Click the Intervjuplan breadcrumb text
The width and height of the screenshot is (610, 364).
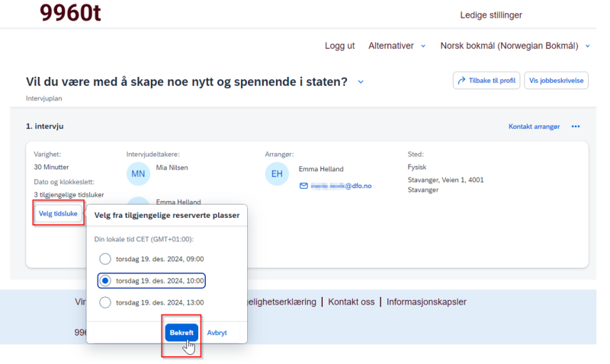coord(44,99)
